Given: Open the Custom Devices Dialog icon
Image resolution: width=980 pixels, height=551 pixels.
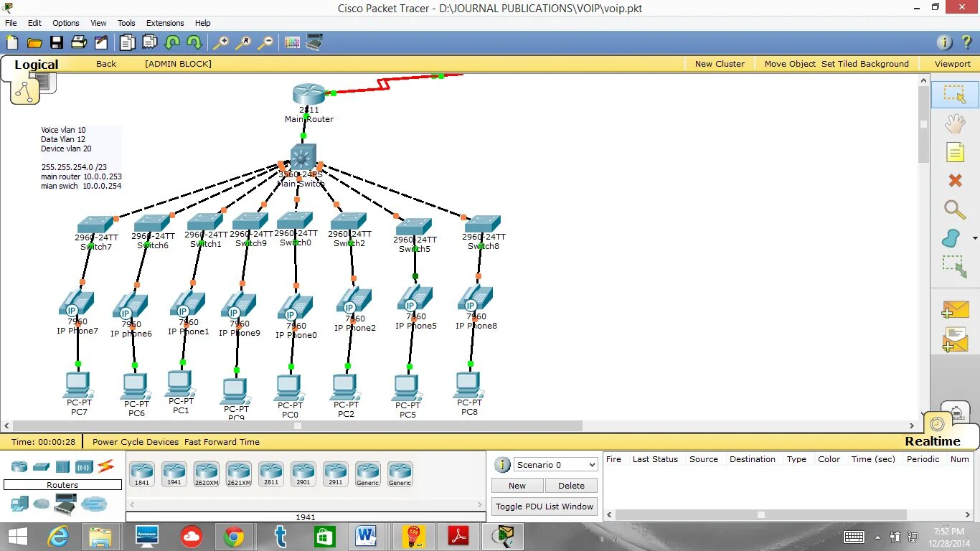Looking at the screenshot, I should pyautogui.click(x=314, y=42).
